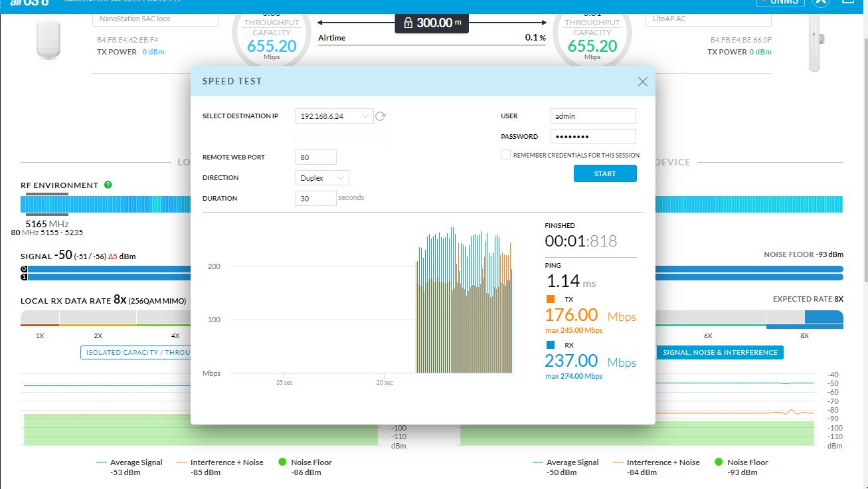Click the NanoStation 5AC loco device image
This screenshot has width=868, height=489.
pyautogui.click(x=48, y=39)
